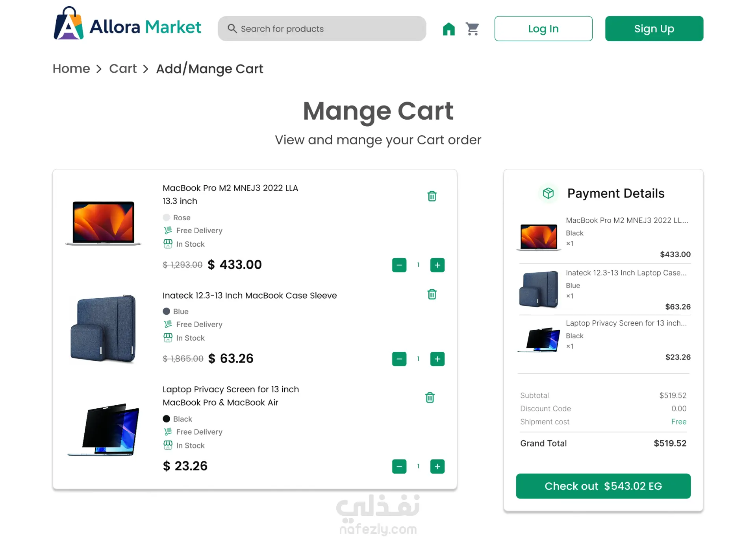This screenshot has width=756, height=537.
Task: Focus the Search for products field
Action: tap(322, 29)
